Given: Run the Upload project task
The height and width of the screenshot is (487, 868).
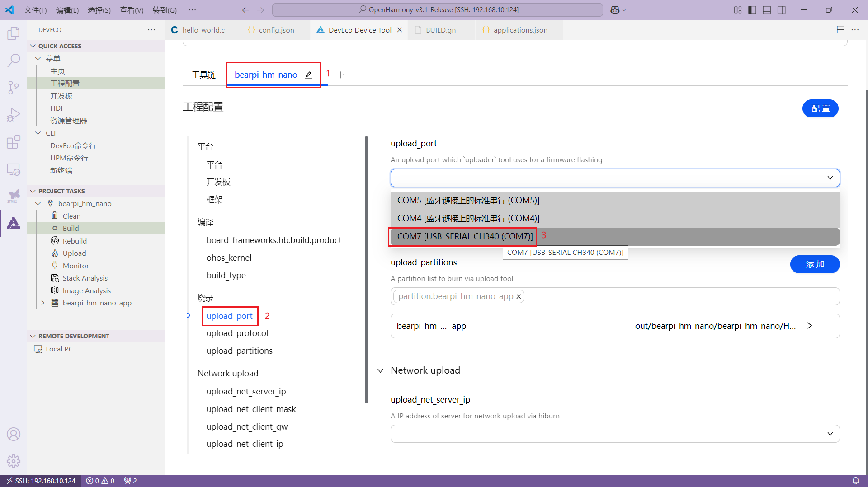Looking at the screenshot, I should click(x=74, y=253).
